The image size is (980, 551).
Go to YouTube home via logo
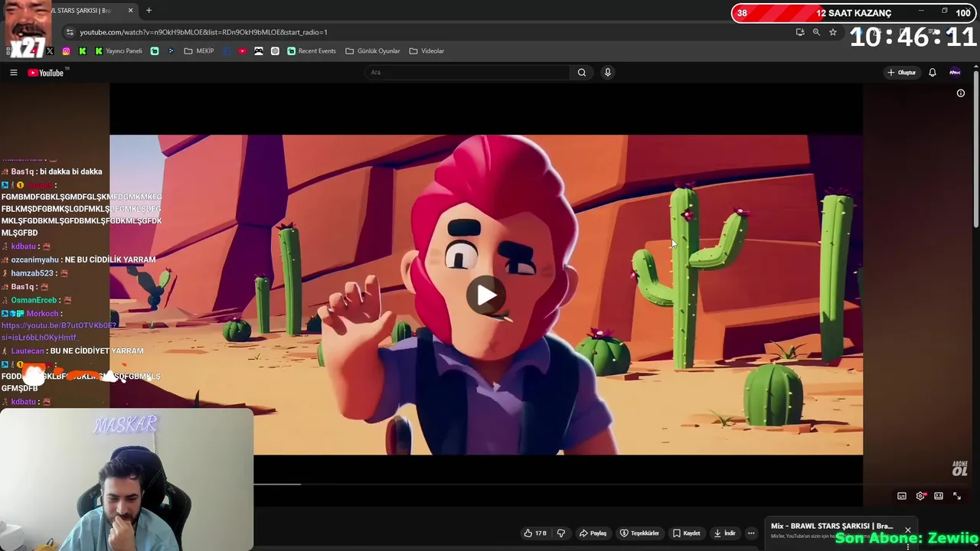47,73
